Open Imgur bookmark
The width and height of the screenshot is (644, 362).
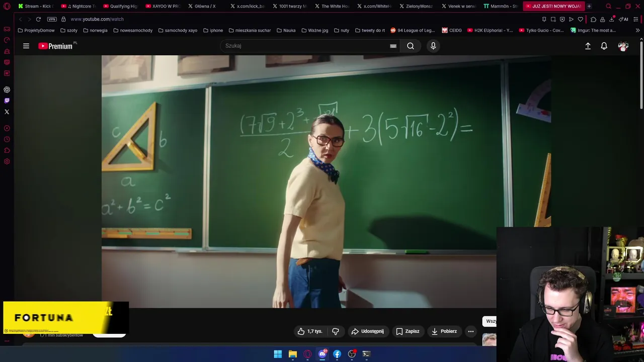pyautogui.click(x=593, y=30)
